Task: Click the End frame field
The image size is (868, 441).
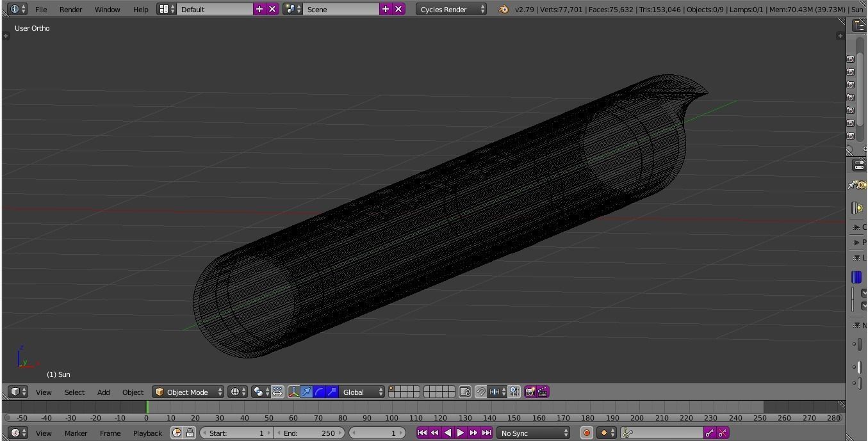Action: tap(310, 433)
